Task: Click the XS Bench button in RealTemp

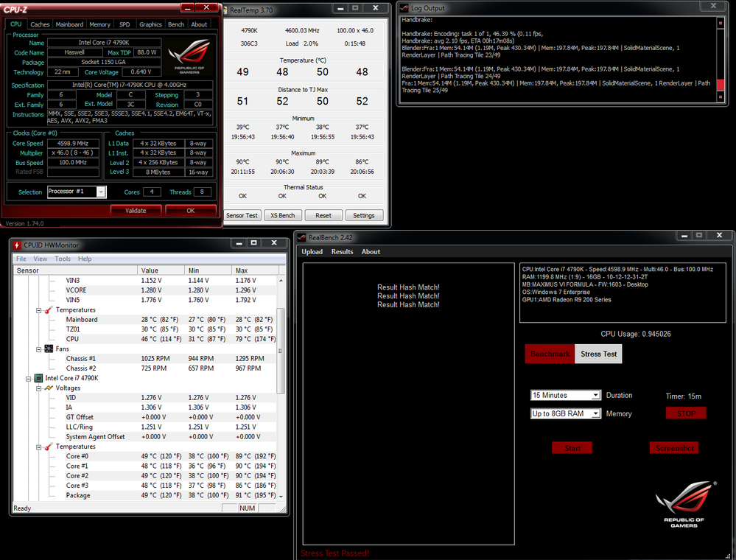Action: (x=283, y=215)
